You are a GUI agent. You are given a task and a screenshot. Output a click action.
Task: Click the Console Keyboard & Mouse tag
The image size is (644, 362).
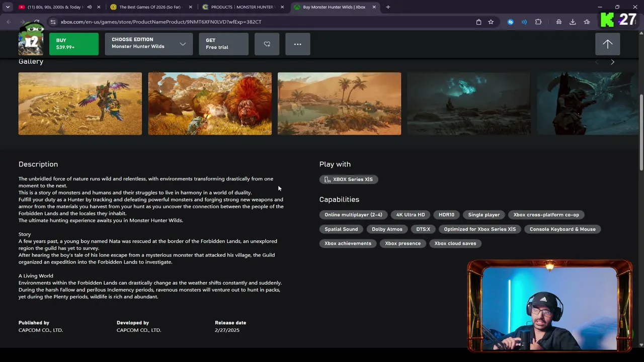coord(562,229)
